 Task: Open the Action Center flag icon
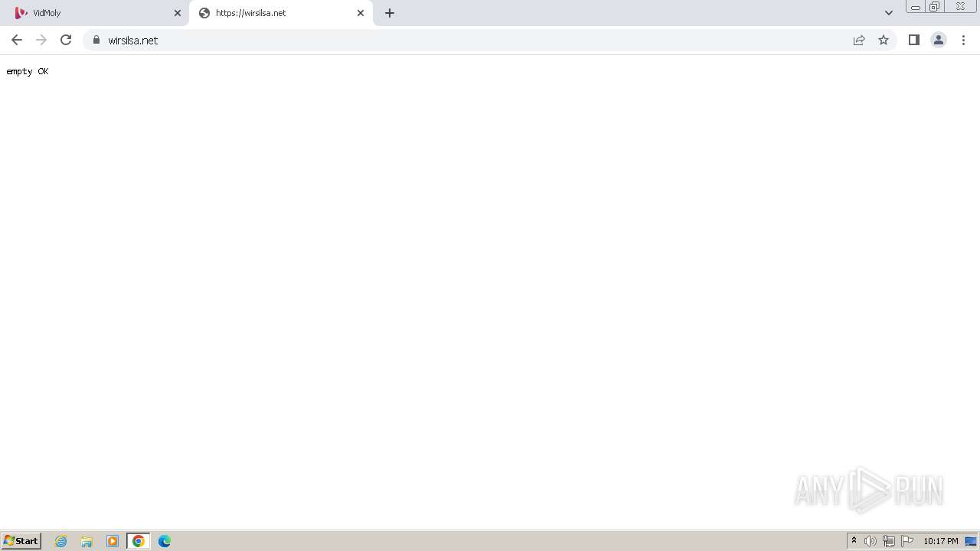[x=907, y=541]
